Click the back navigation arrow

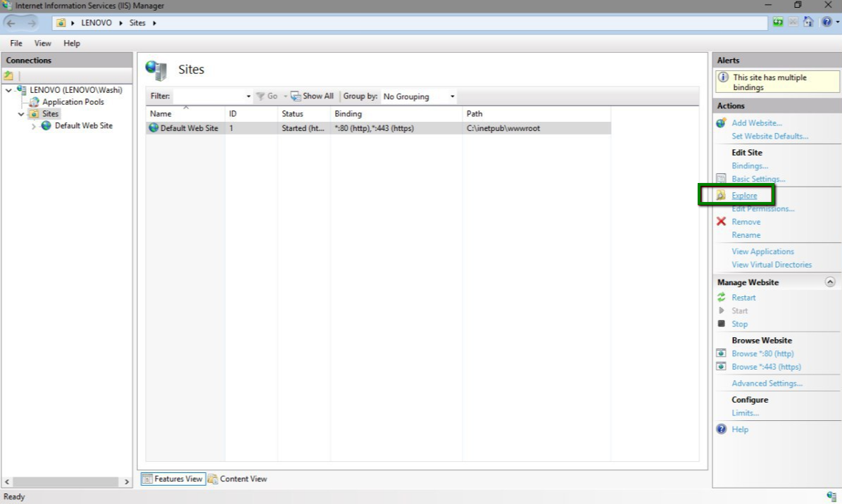tap(11, 23)
